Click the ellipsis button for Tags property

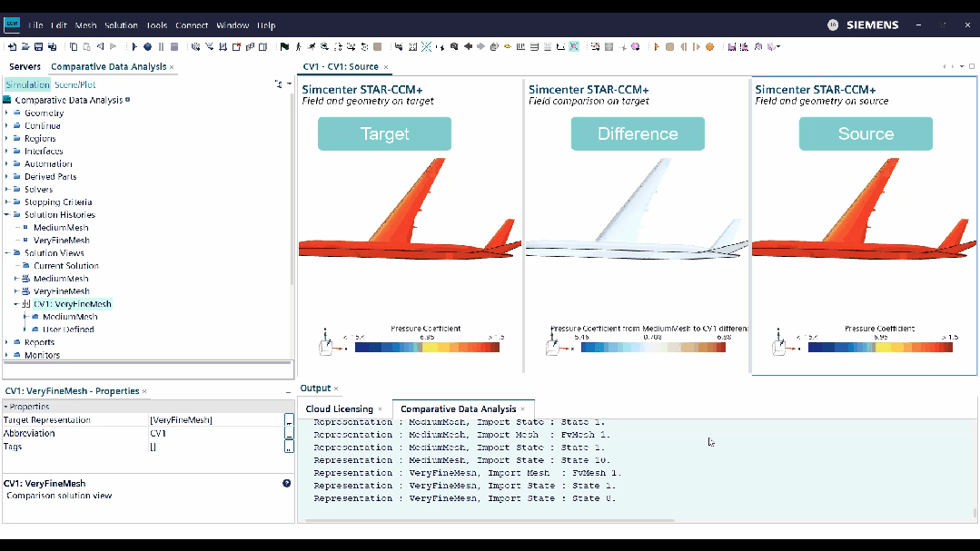[x=289, y=446]
